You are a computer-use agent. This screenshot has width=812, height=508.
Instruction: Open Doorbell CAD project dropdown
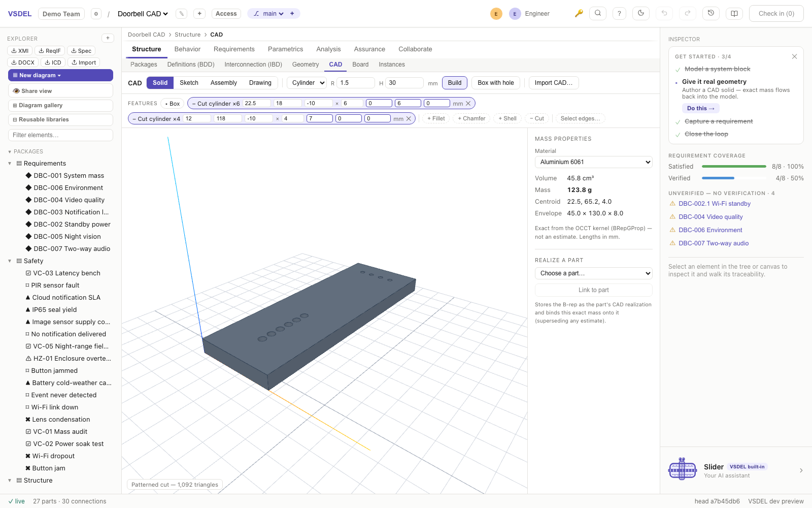pyautogui.click(x=143, y=14)
